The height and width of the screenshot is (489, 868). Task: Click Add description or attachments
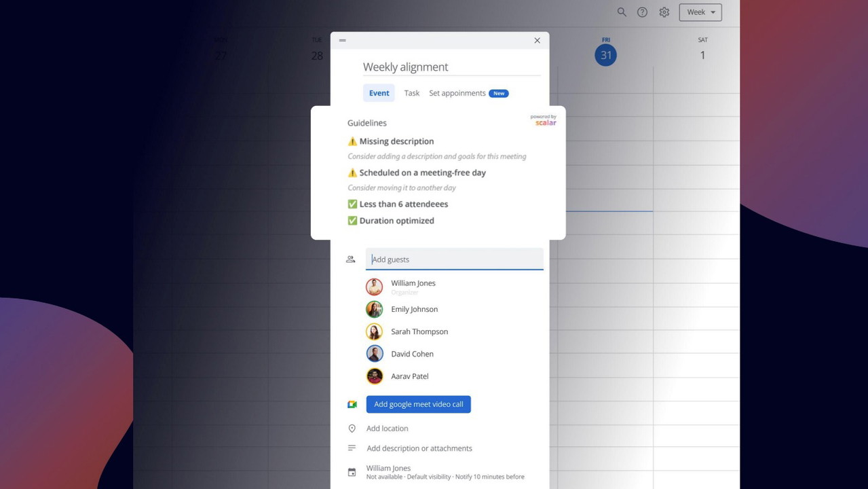419,448
